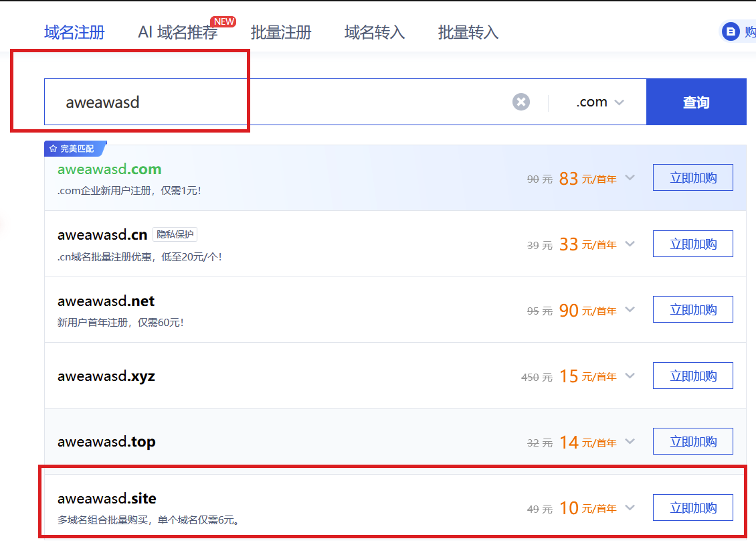Image resolution: width=756 pixels, height=549 pixels.
Task: Open the AI 域名推荐 tab
Action: 177,32
